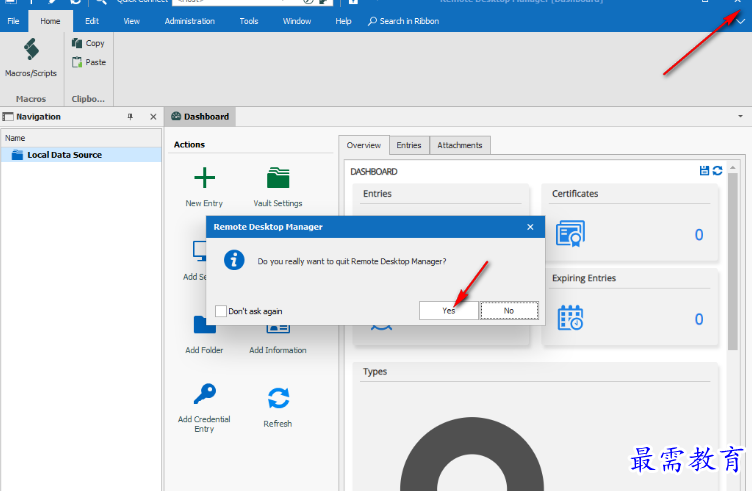Open Vault Settings folder icon
Viewport: 752px width, 491px height.
click(278, 178)
